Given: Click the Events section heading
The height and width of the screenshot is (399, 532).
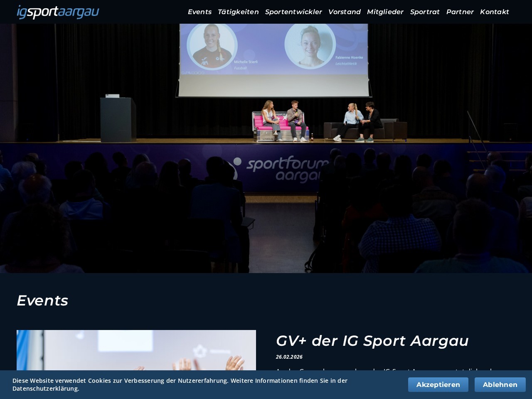Looking at the screenshot, I should pos(42,300).
